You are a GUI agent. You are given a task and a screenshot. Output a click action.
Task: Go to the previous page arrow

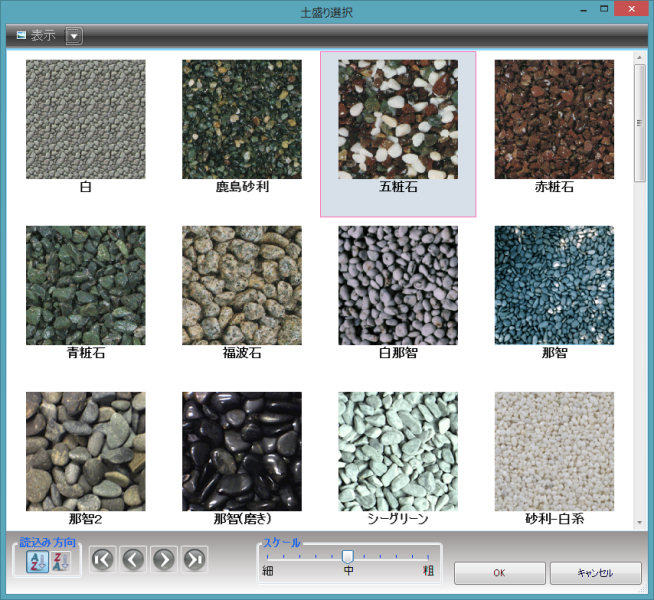pyautogui.click(x=133, y=559)
